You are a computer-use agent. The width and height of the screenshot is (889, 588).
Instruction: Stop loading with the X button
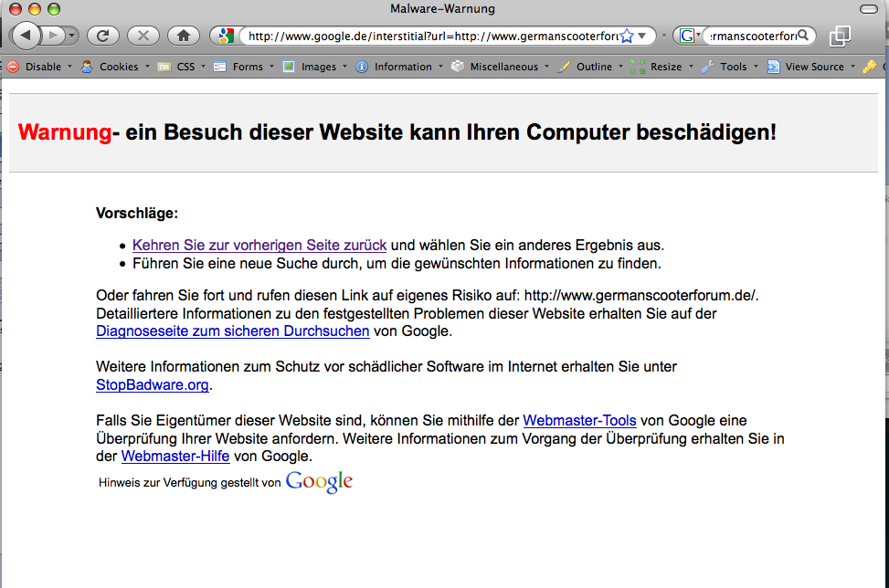pos(143,36)
